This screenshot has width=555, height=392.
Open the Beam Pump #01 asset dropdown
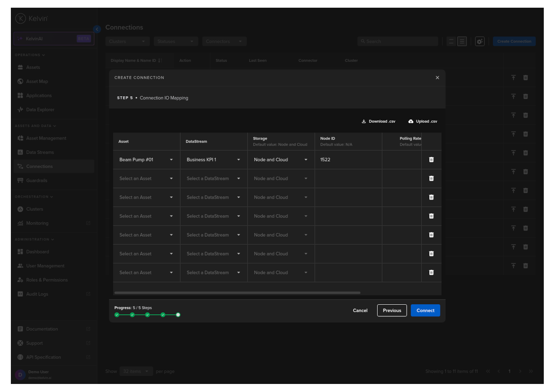[x=171, y=160]
